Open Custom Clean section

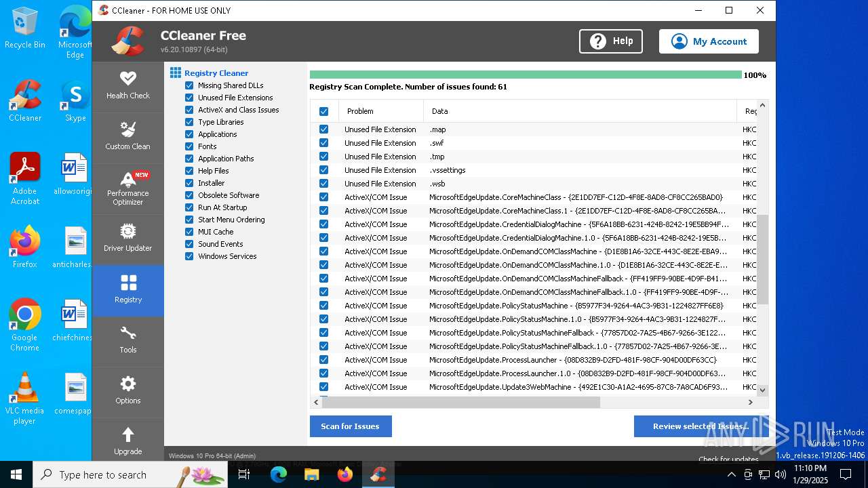[x=127, y=136]
